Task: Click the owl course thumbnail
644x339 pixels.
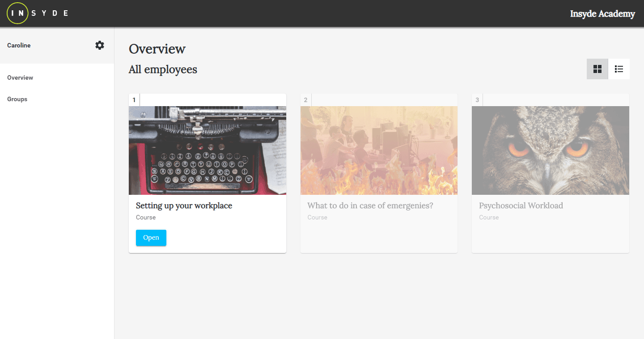Action: pyautogui.click(x=550, y=150)
